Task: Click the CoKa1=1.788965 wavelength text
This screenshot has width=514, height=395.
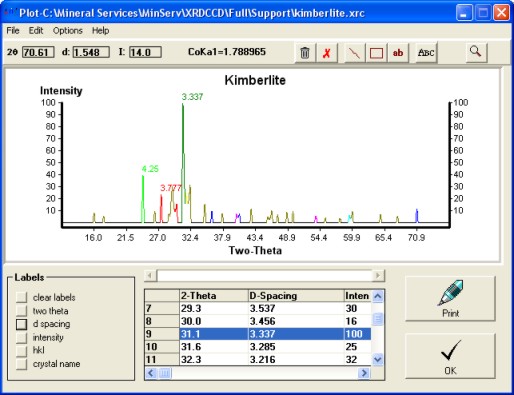Action: click(227, 52)
